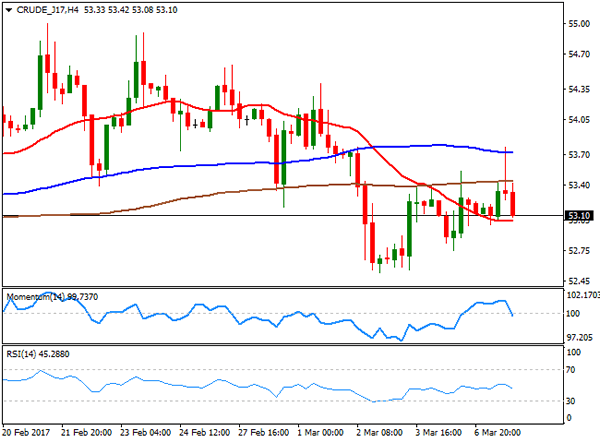Click the 54.05 price axis label

tap(579, 120)
